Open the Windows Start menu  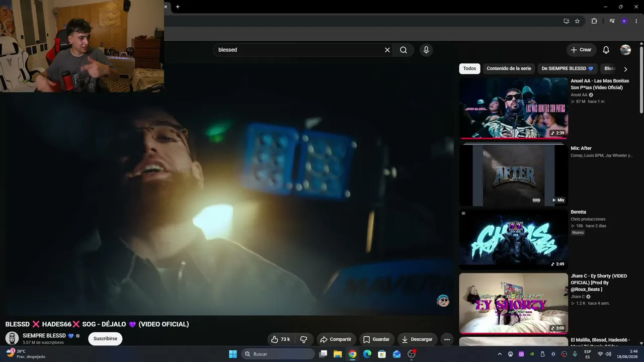[x=233, y=354]
